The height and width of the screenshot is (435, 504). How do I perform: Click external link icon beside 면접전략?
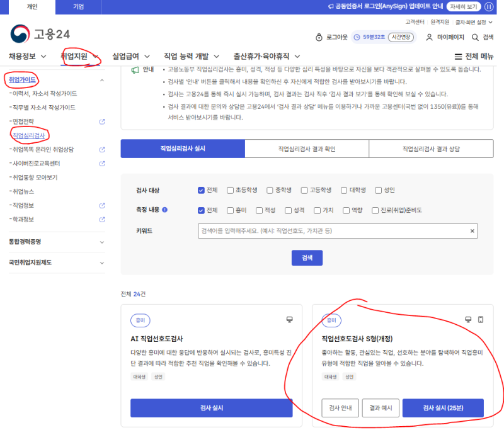[102, 121]
